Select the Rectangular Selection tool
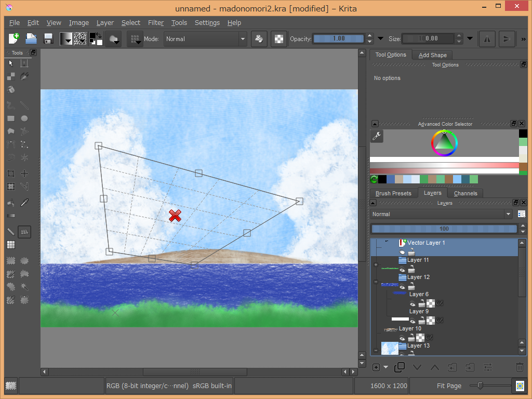 click(11, 261)
